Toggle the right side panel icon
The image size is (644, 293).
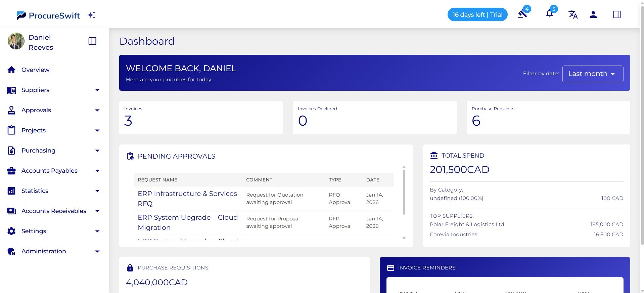coord(617,14)
